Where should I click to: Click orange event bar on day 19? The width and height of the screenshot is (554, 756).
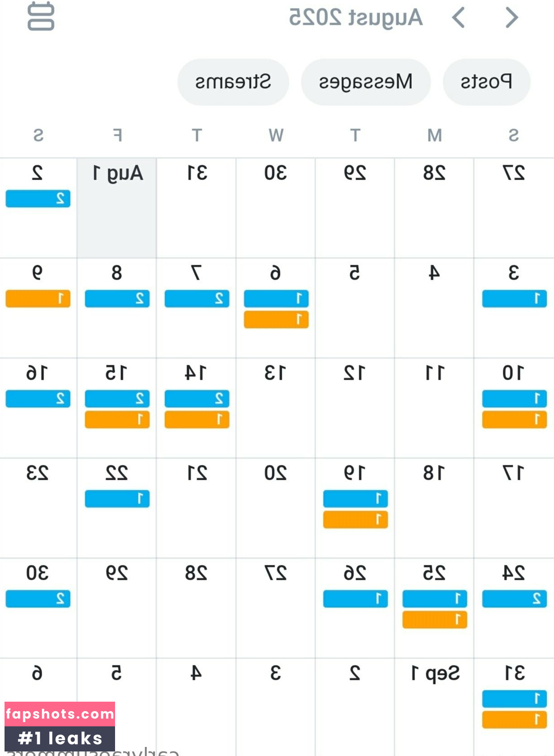(356, 520)
